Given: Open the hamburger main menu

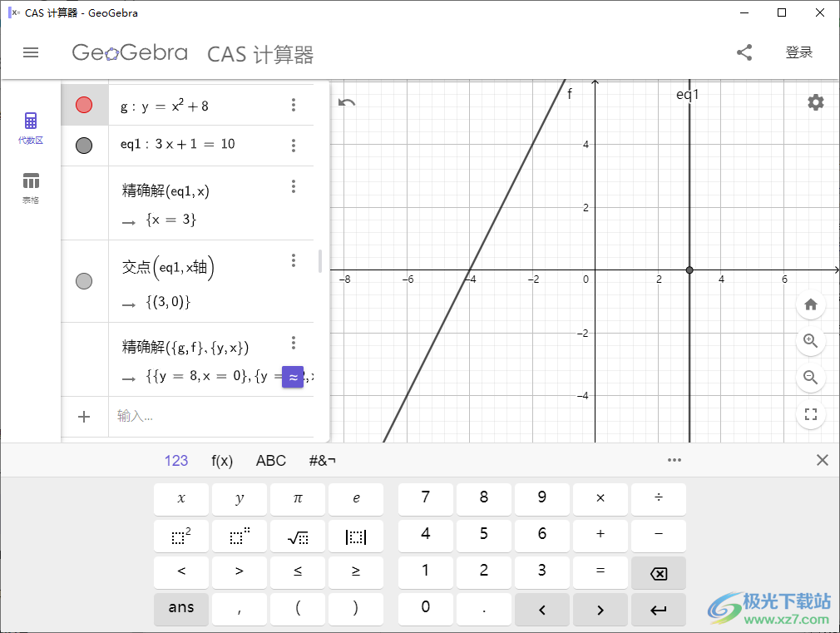Looking at the screenshot, I should tap(31, 52).
